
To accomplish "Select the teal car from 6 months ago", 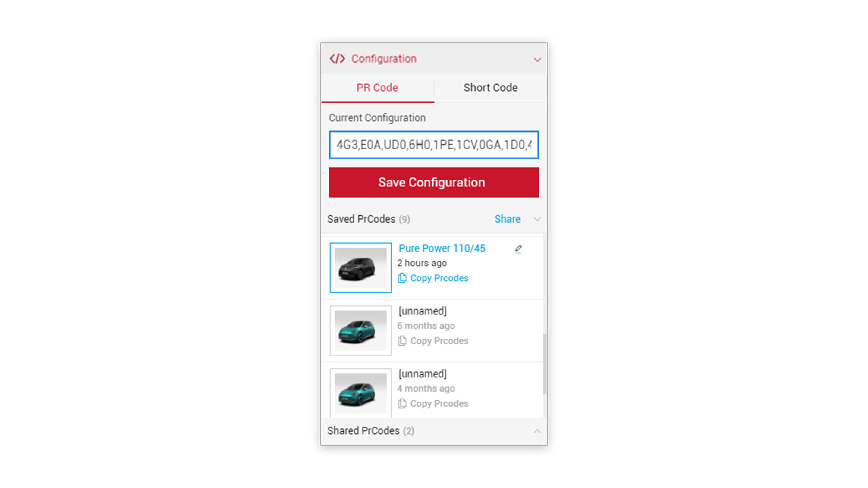I will click(x=360, y=330).
